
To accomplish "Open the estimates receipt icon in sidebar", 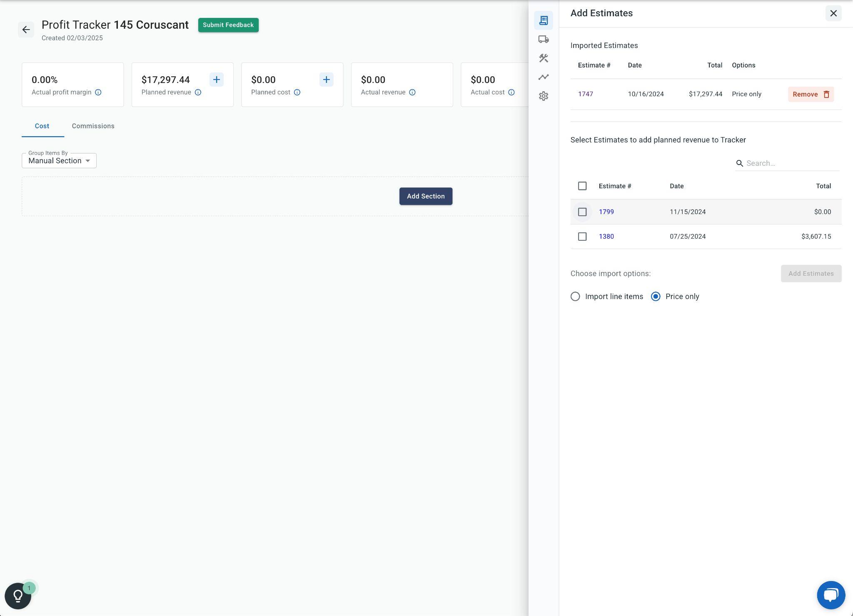I will 543,20.
